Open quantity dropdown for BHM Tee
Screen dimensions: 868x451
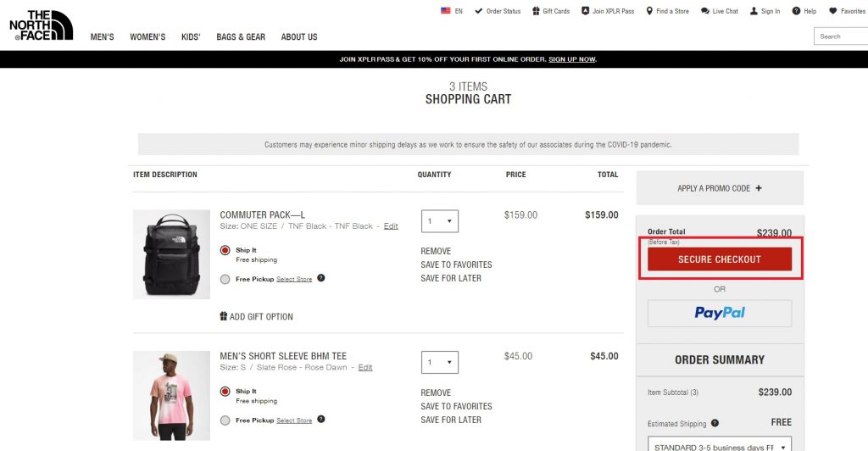pos(439,362)
